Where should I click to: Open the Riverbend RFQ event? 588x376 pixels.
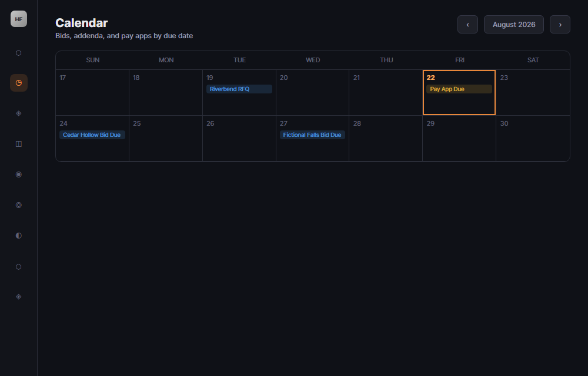[x=239, y=89]
